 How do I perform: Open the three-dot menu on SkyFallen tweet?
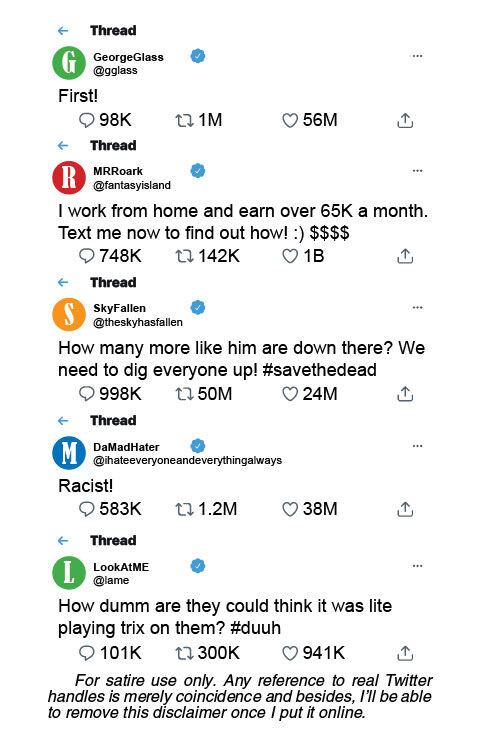pyautogui.click(x=417, y=307)
